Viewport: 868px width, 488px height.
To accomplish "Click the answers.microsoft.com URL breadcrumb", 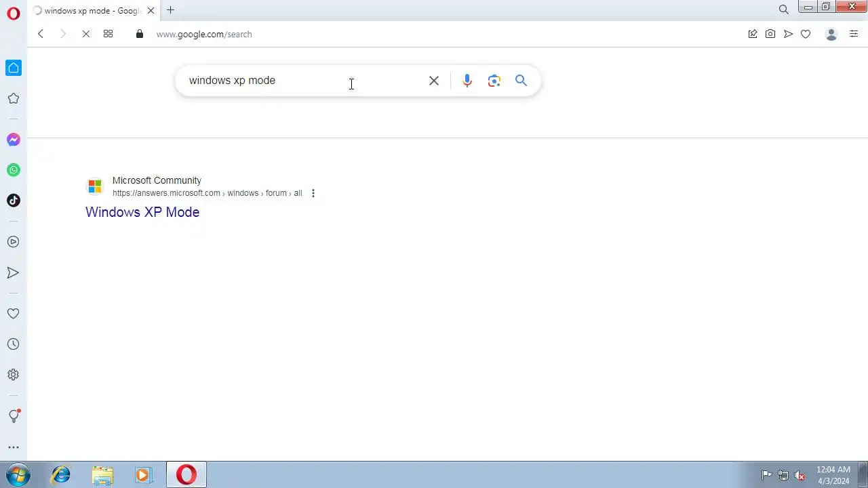I will 207,193.
